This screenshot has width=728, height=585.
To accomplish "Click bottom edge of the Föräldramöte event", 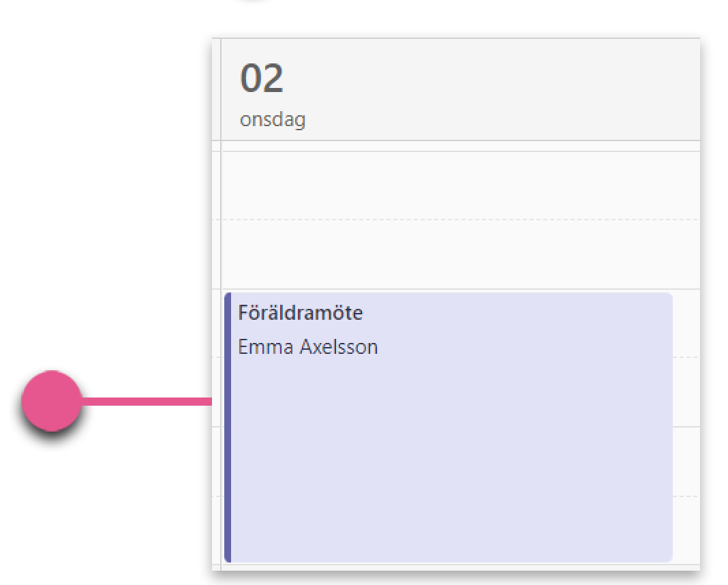I will point(449,561).
